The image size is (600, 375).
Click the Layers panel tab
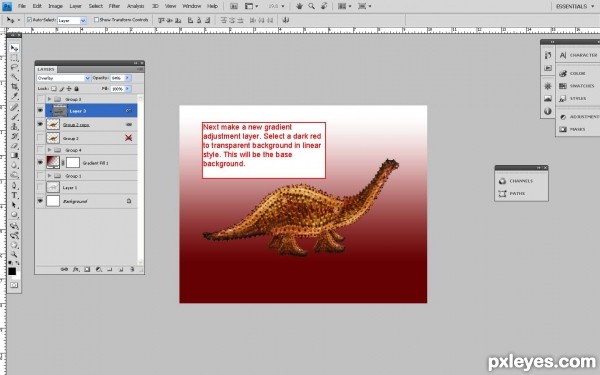click(46, 69)
